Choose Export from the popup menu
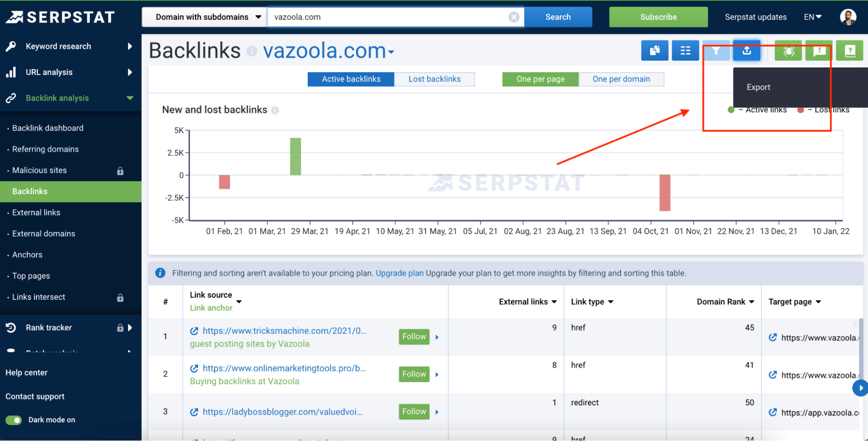Image resolution: width=868 pixels, height=441 pixels. 759,87
